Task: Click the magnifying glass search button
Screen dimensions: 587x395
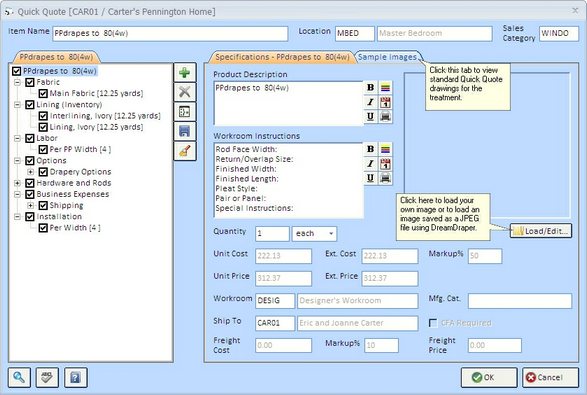Action: [19, 377]
